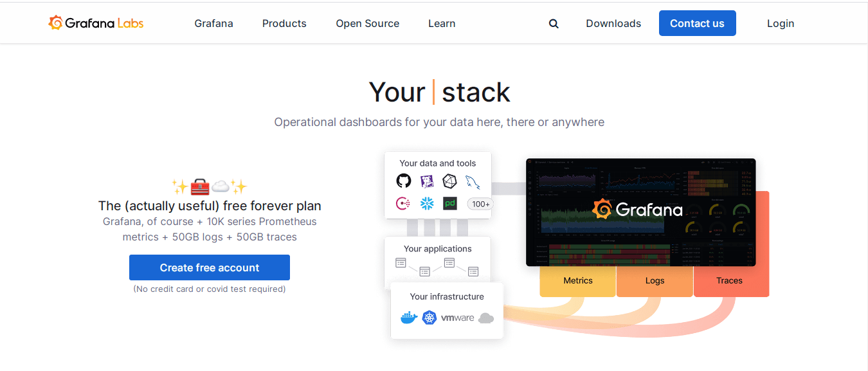Open the search magnifier in the navigation bar
This screenshot has height=371, width=868.
tap(553, 23)
